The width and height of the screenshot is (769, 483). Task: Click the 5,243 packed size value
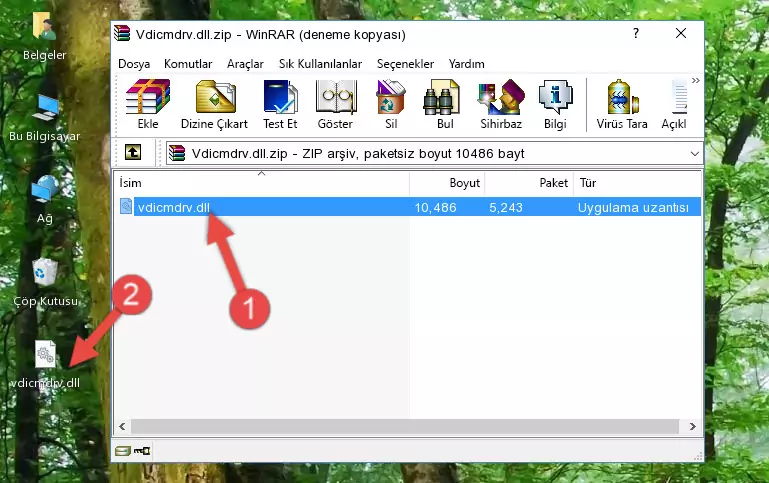click(506, 207)
